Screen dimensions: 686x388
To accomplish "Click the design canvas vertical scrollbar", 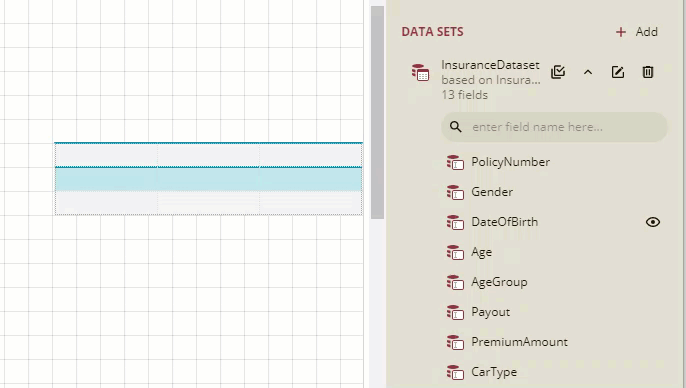I will 377,112.
